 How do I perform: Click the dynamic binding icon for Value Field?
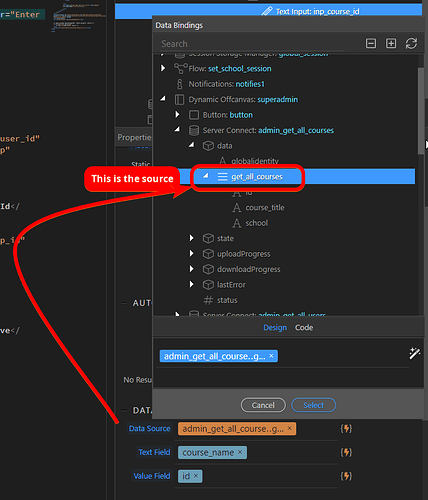[346, 476]
